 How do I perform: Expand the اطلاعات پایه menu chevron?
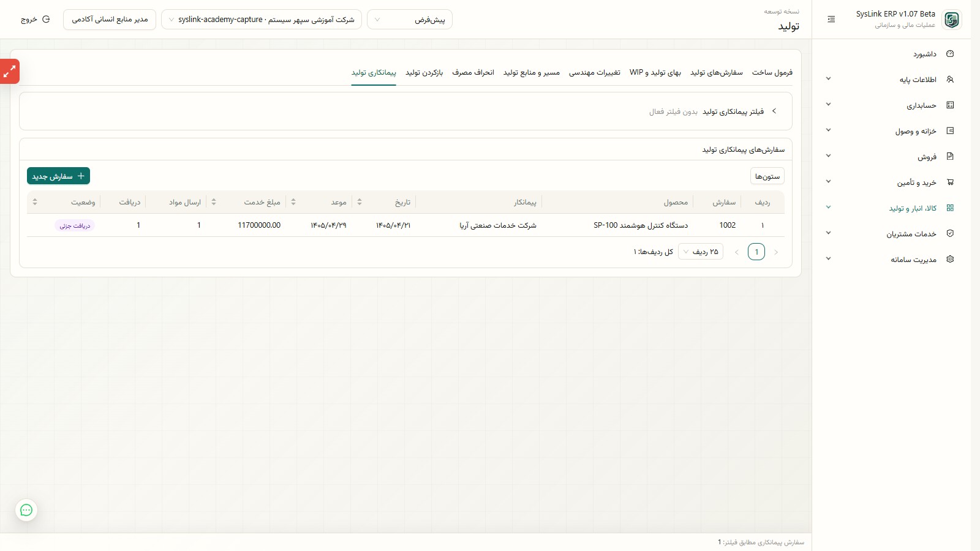click(828, 79)
